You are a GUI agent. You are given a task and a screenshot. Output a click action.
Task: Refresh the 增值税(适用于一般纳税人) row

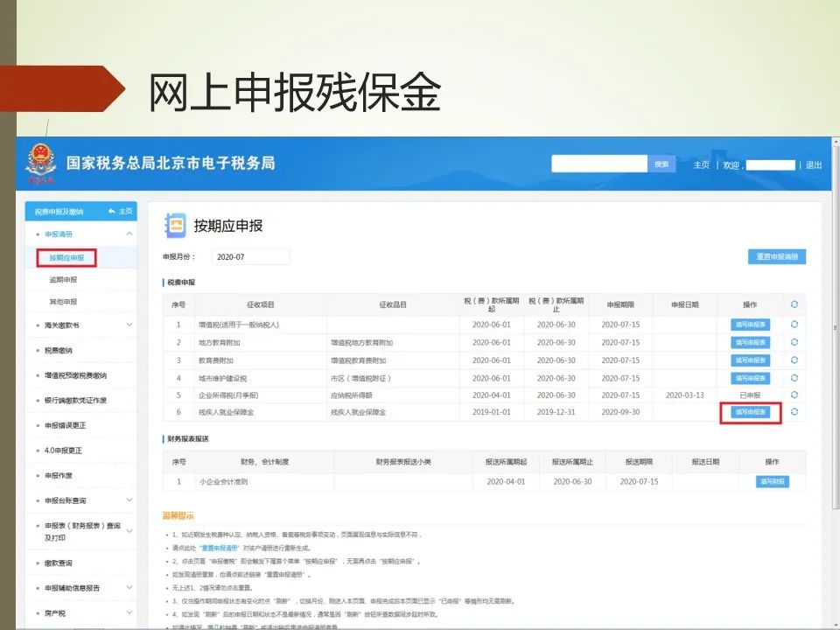tap(794, 324)
